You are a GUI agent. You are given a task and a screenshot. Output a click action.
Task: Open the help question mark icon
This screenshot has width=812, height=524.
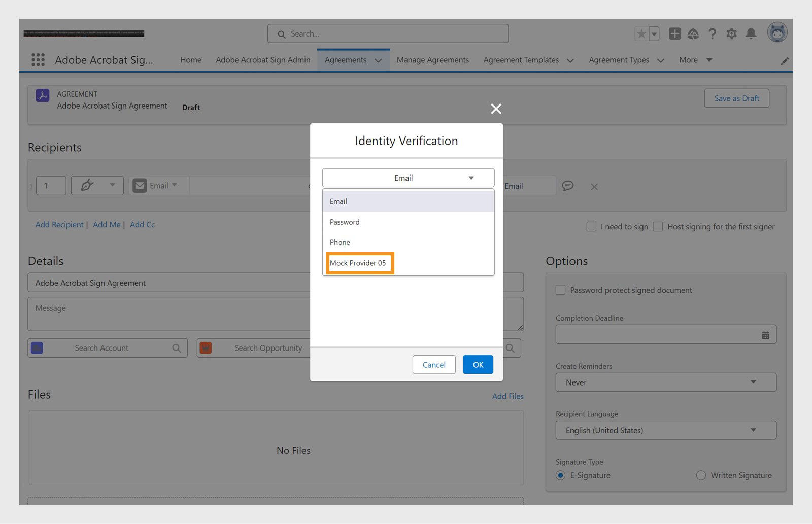pyautogui.click(x=713, y=34)
